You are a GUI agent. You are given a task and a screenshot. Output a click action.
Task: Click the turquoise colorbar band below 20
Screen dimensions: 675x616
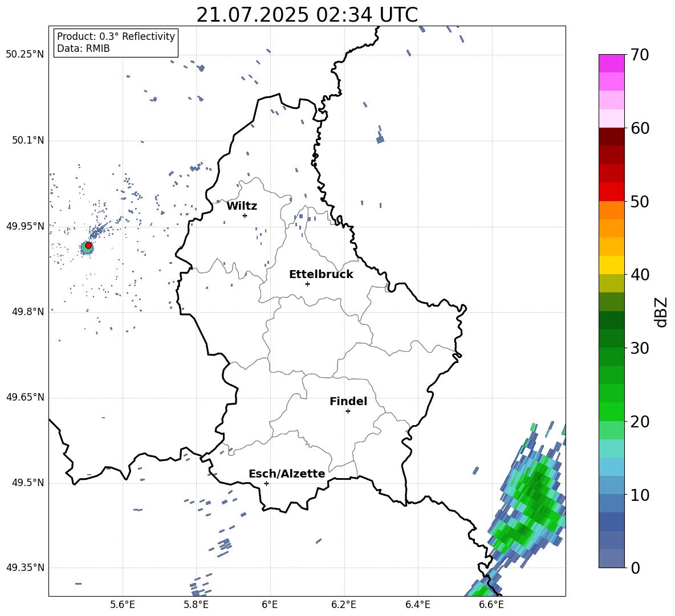611,448
